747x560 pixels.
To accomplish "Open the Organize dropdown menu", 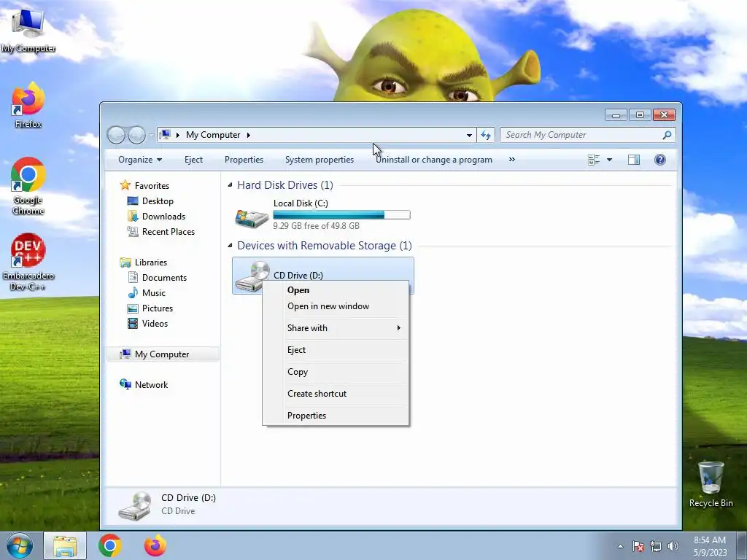I will (x=140, y=160).
